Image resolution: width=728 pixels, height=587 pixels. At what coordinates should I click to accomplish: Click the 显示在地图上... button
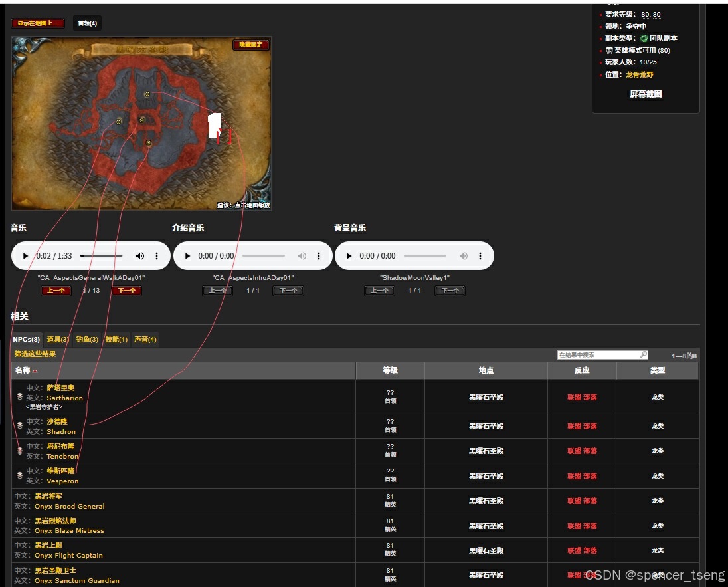(38, 23)
